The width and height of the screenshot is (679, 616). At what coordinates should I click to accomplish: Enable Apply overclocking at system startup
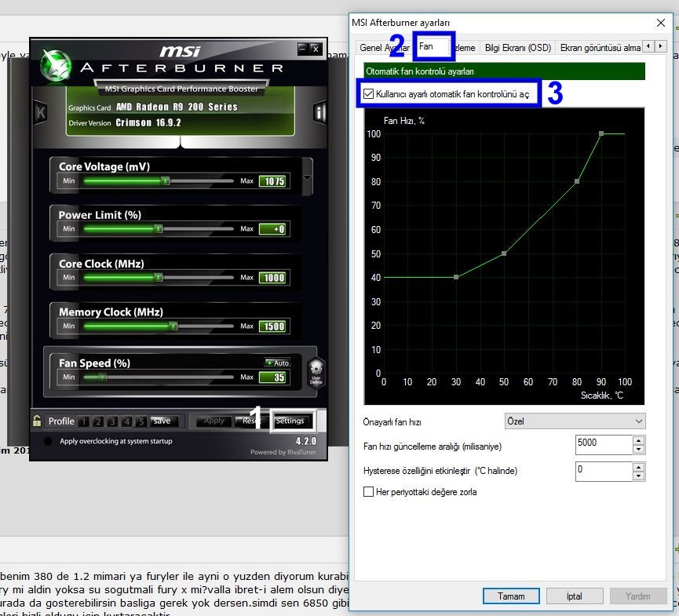(49, 441)
